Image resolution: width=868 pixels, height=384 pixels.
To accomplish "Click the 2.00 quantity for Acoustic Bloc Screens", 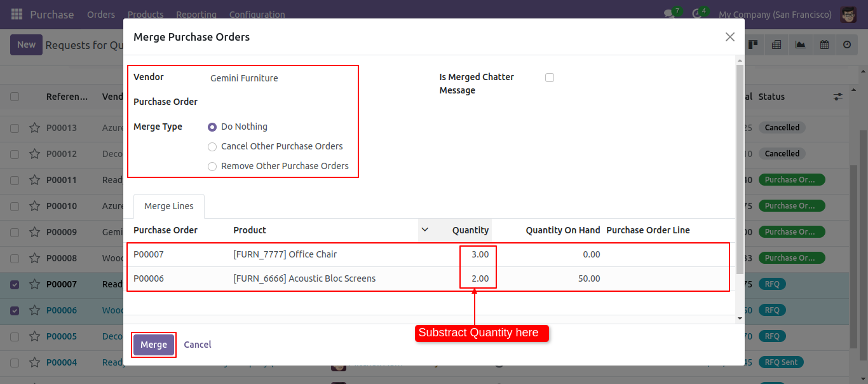I will tap(480, 278).
